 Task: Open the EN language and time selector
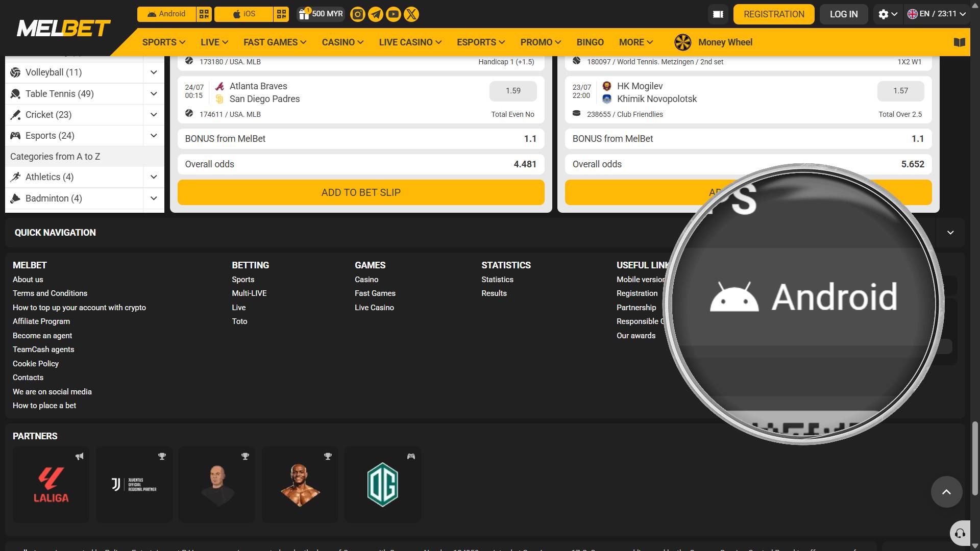(x=937, y=14)
